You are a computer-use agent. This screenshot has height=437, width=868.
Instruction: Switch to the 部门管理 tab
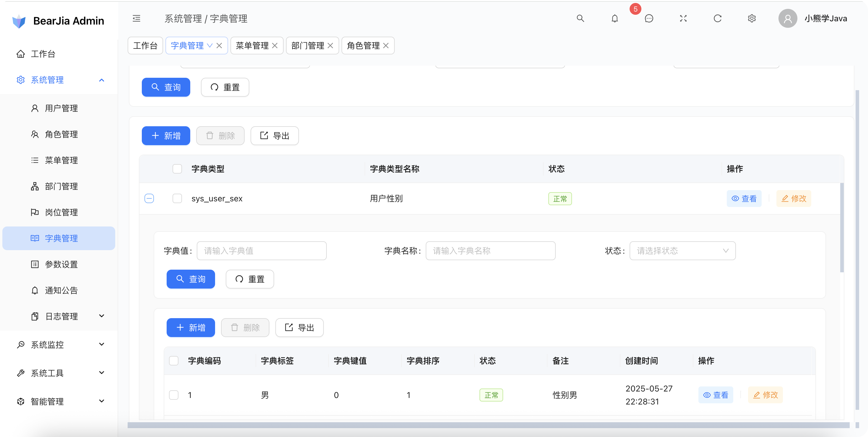pos(308,46)
